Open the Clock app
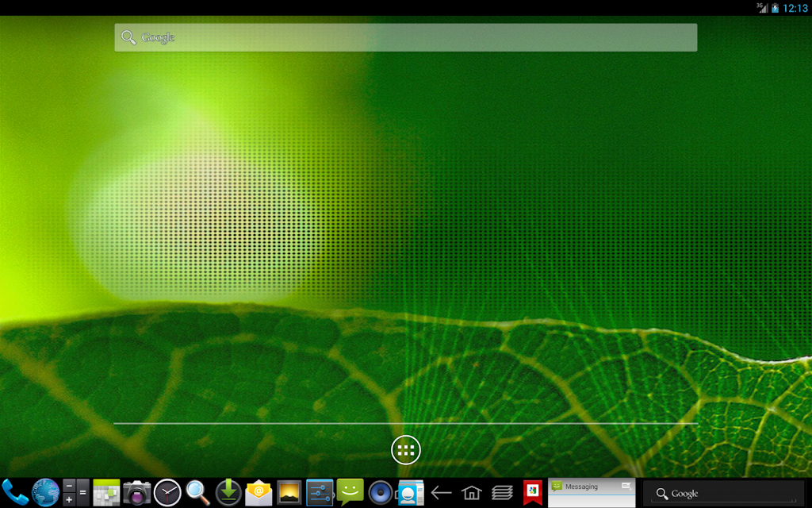The height and width of the screenshot is (508, 812). point(167,492)
